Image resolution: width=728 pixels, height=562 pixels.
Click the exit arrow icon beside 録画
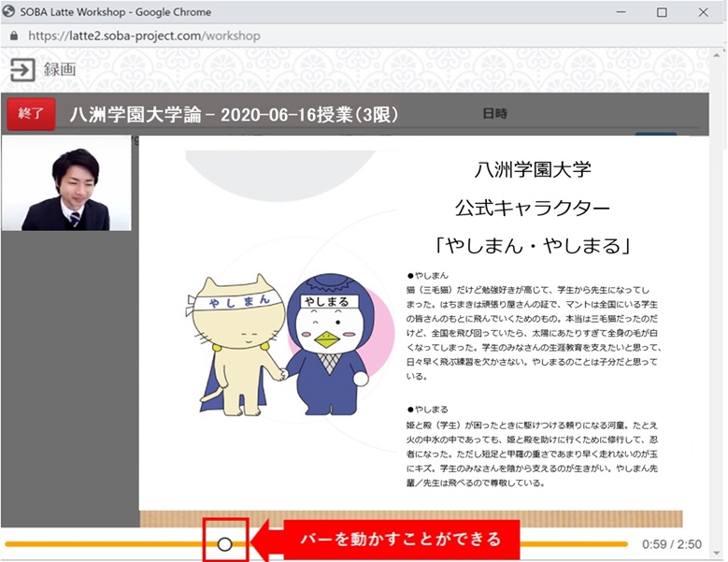(x=22, y=70)
